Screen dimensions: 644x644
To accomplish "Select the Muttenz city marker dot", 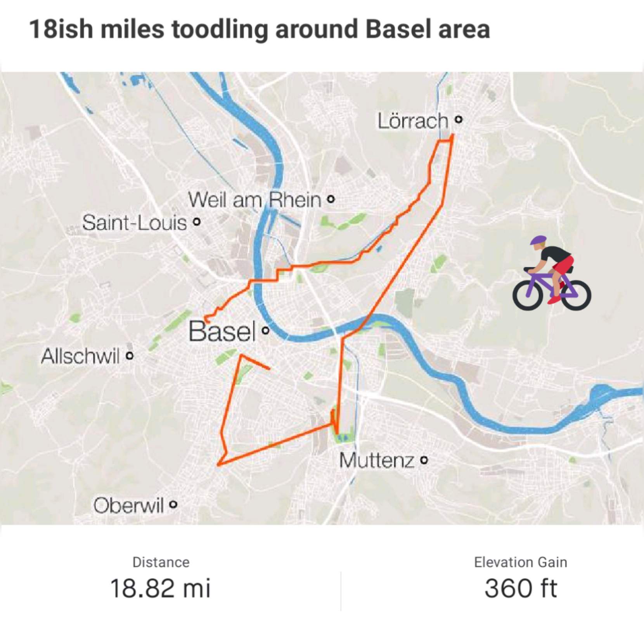I will 424,460.
